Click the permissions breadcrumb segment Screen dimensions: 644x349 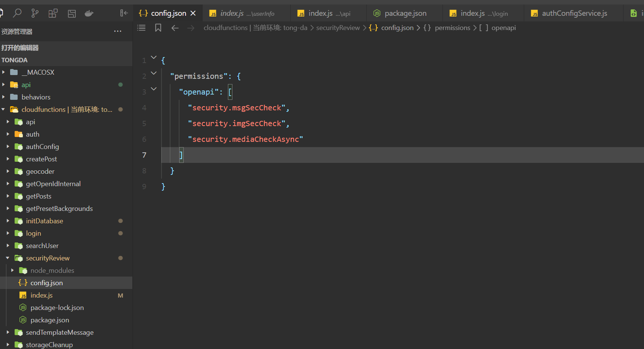coord(452,28)
